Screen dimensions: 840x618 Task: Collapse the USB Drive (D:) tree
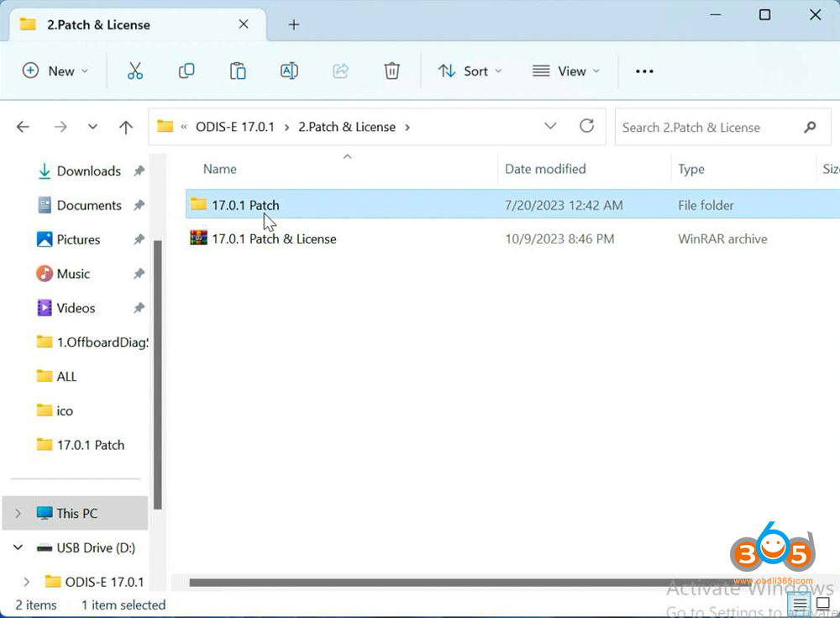click(17, 547)
